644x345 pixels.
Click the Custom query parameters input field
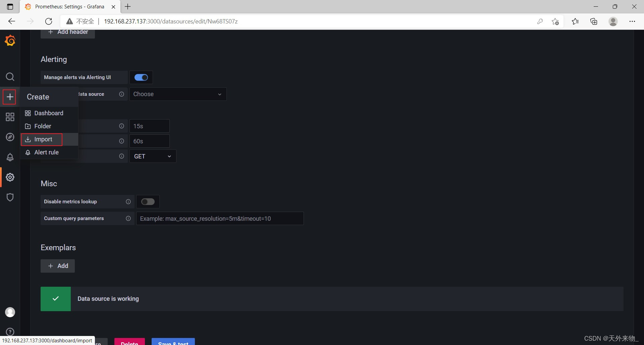point(220,218)
